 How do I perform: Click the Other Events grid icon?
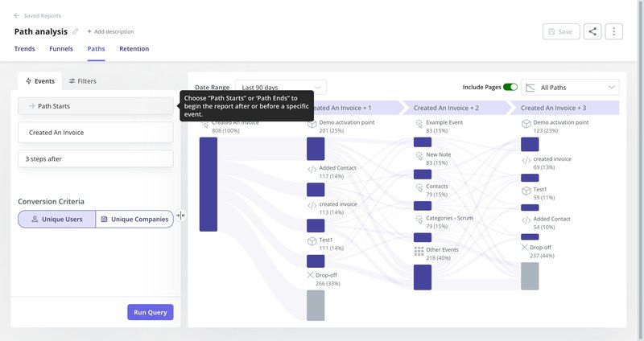[419, 253]
